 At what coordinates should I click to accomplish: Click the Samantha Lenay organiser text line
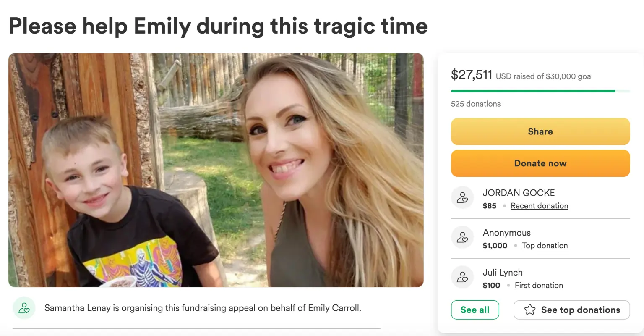[x=203, y=308]
